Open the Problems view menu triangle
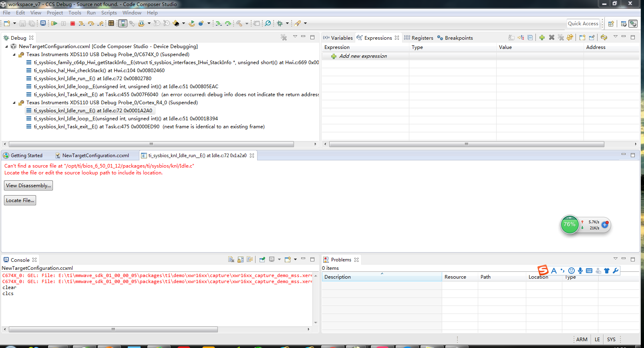This screenshot has height=348, width=644. point(616,258)
